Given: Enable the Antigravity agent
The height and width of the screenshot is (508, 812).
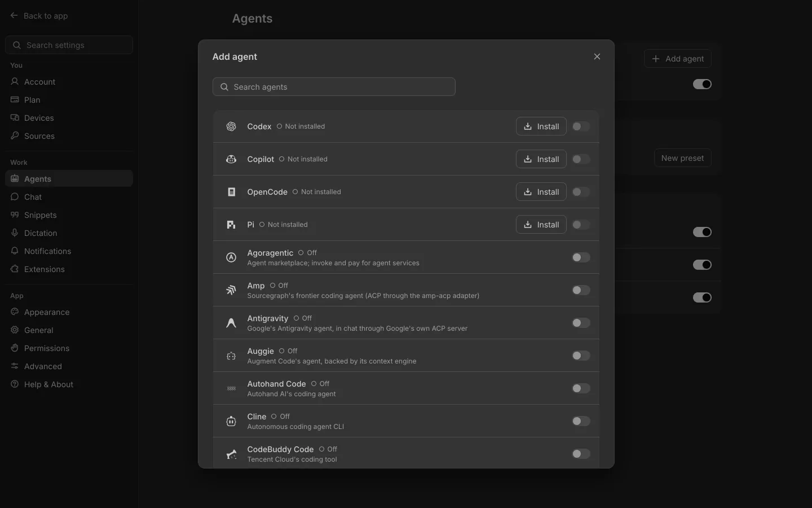Looking at the screenshot, I should pos(581,323).
